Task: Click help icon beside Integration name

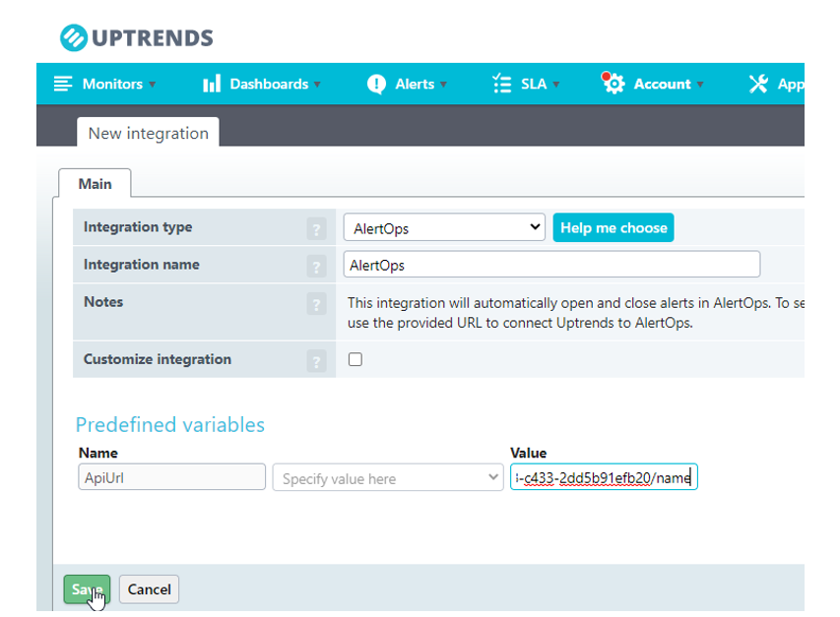Action: 316,266
